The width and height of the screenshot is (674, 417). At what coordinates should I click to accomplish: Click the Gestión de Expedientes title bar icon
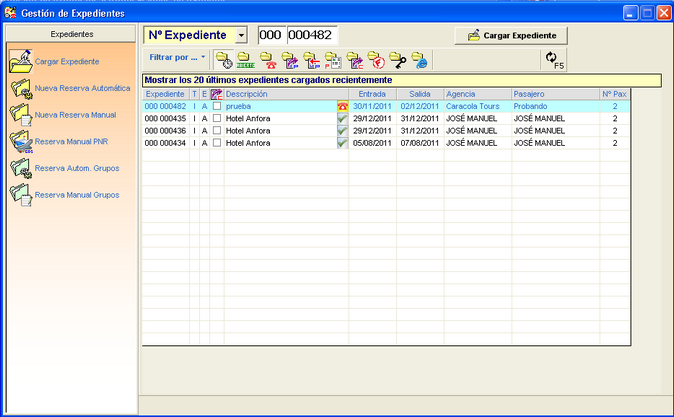10,13
